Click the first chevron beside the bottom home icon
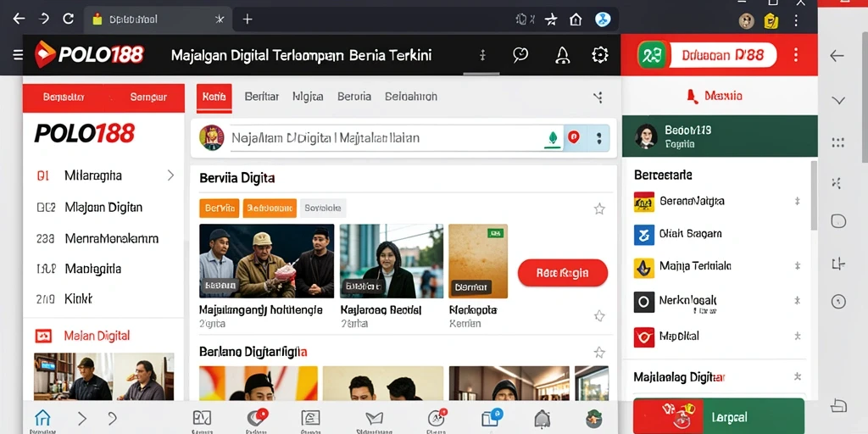This screenshot has width=868, height=434. pyautogui.click(x=82, y=419)
